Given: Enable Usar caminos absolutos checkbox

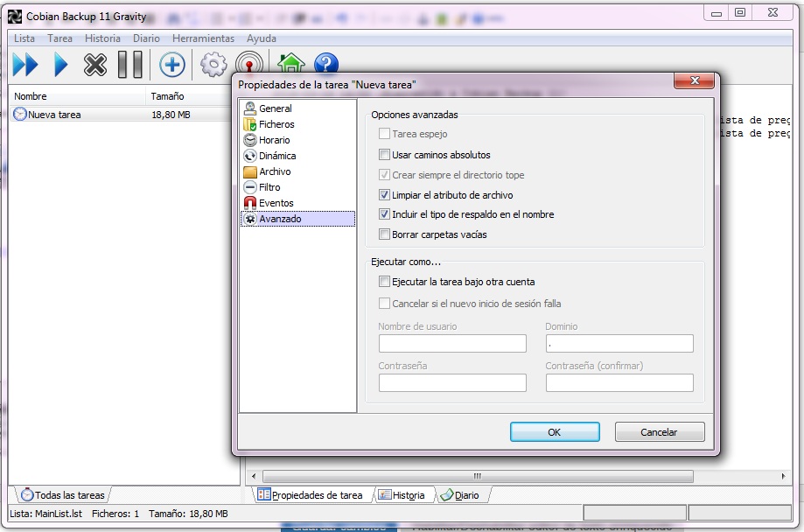Looking at the screenshot, I should click(384, 154).
